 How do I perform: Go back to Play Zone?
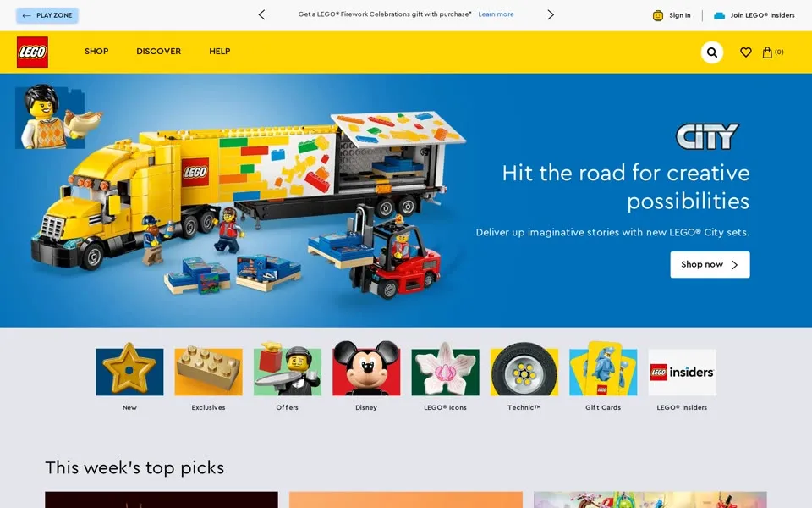pyautogui.click(x=47, y=15)
